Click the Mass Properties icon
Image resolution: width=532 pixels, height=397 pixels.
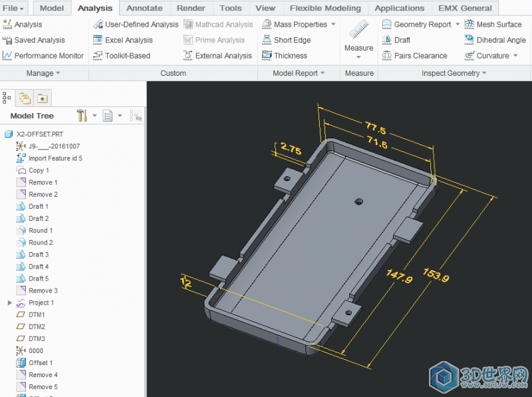click(267, 24)
